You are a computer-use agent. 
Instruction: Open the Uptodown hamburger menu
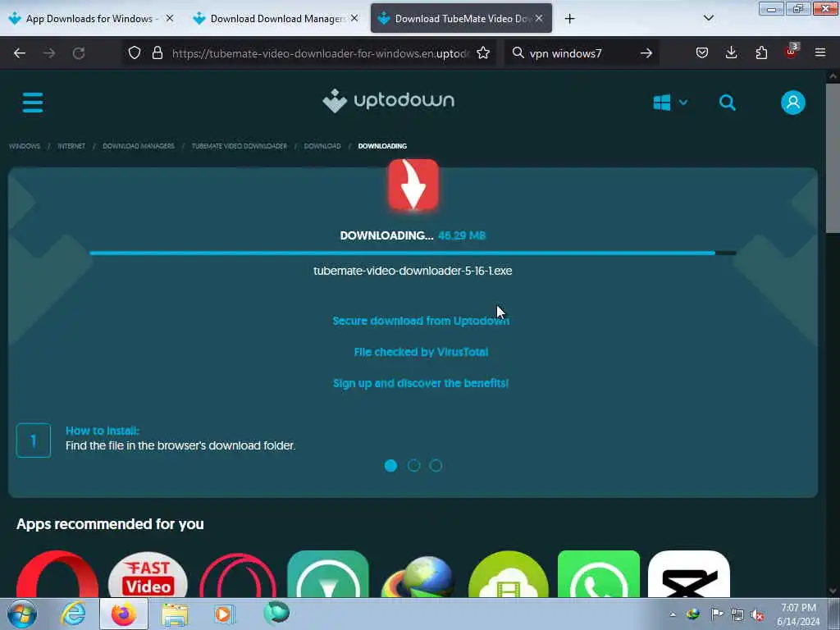coord(33,103)
